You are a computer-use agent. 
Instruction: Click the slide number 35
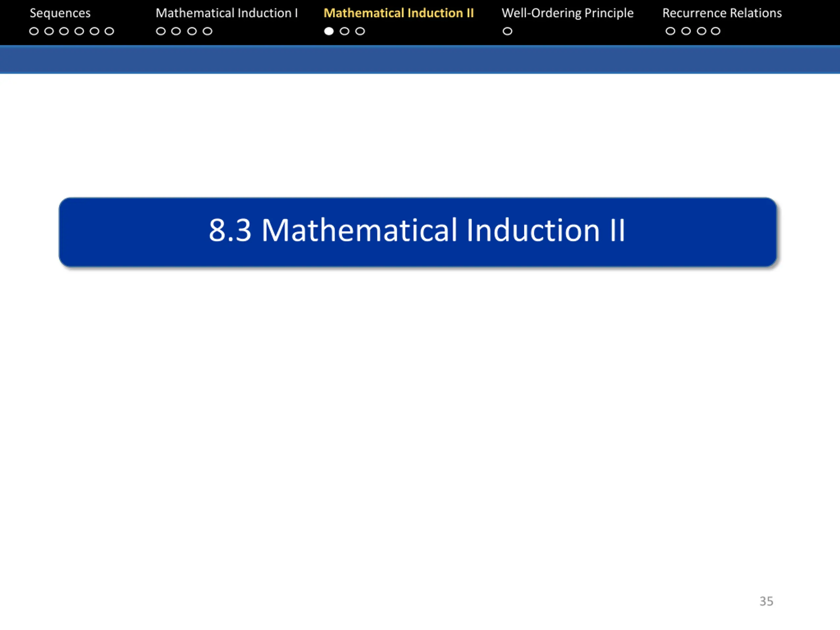(x=766, y=601)
